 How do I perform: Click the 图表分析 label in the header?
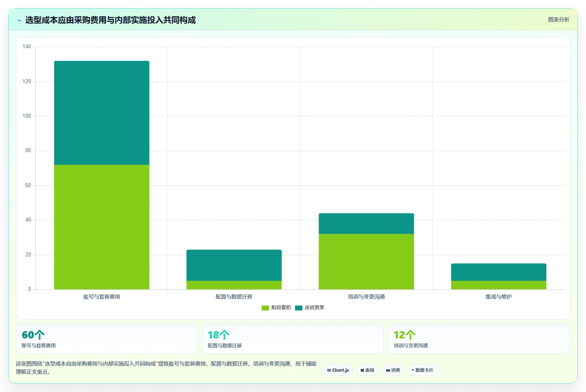pyautogui.click(x=558, y=19)
